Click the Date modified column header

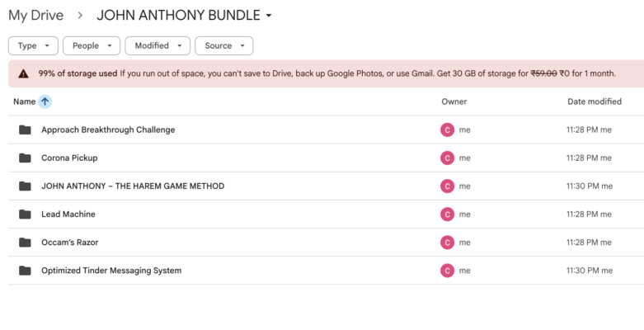(595, 101)
